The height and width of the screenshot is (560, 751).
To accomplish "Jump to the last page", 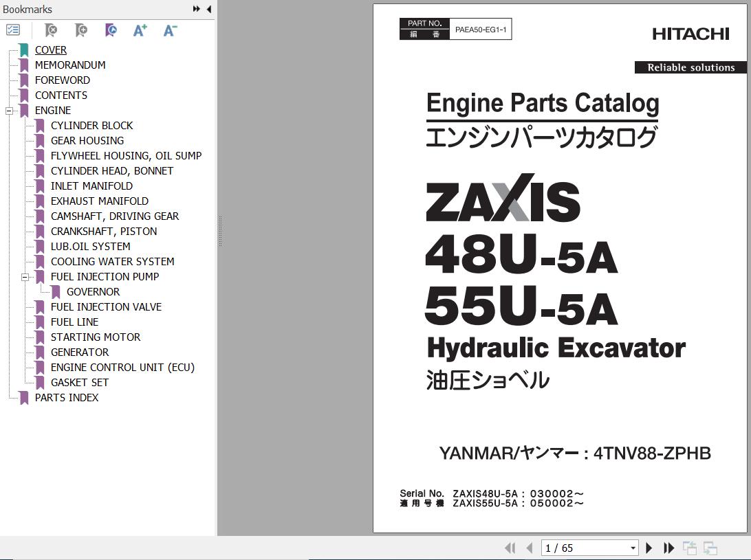I will coord(668,548).
